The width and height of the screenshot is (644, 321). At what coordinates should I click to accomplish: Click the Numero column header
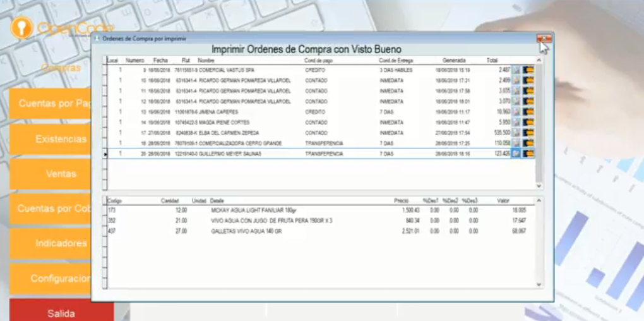tap(134, 61)
